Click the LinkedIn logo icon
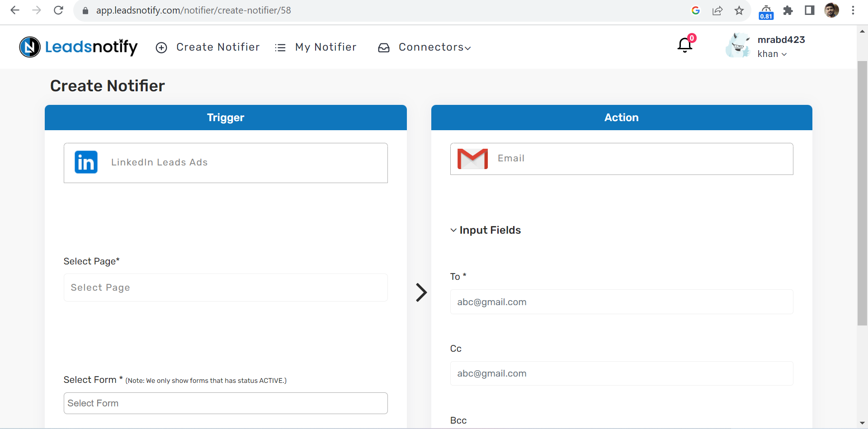This screenshot has height=429, width=868. tap(86, 162)
